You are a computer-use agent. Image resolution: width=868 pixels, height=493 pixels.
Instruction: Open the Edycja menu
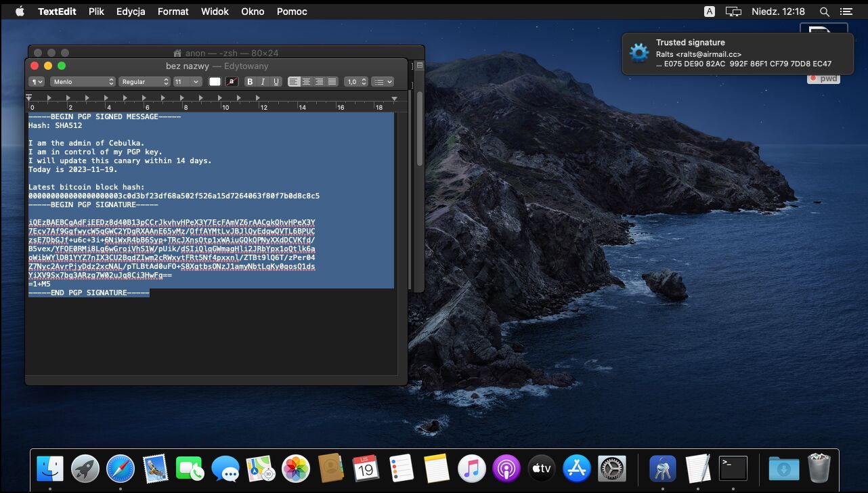pyautogui.click(x=131, y=12)
